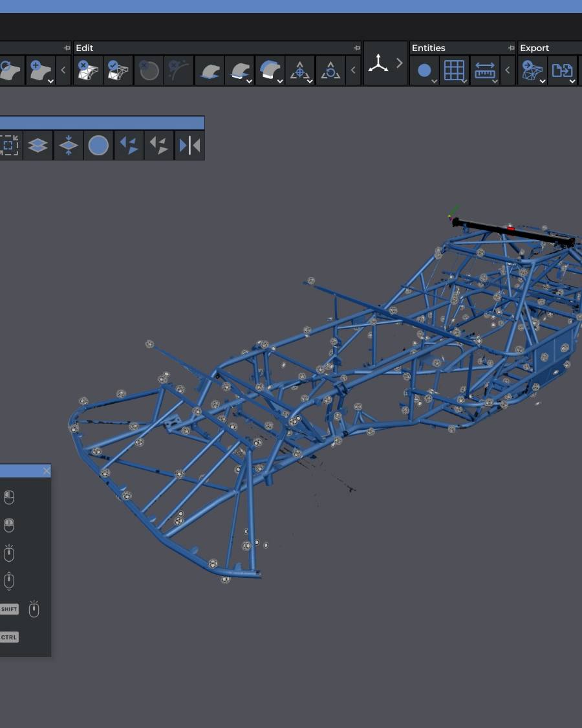Click the SHIFT key badge
Image resolution: width=582 pixels, height=728 pixels.
pos(9,609)
